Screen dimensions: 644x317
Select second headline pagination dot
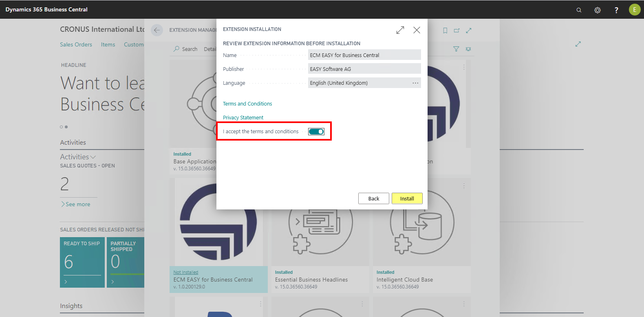pyautogui.click(x=66, y=127)
